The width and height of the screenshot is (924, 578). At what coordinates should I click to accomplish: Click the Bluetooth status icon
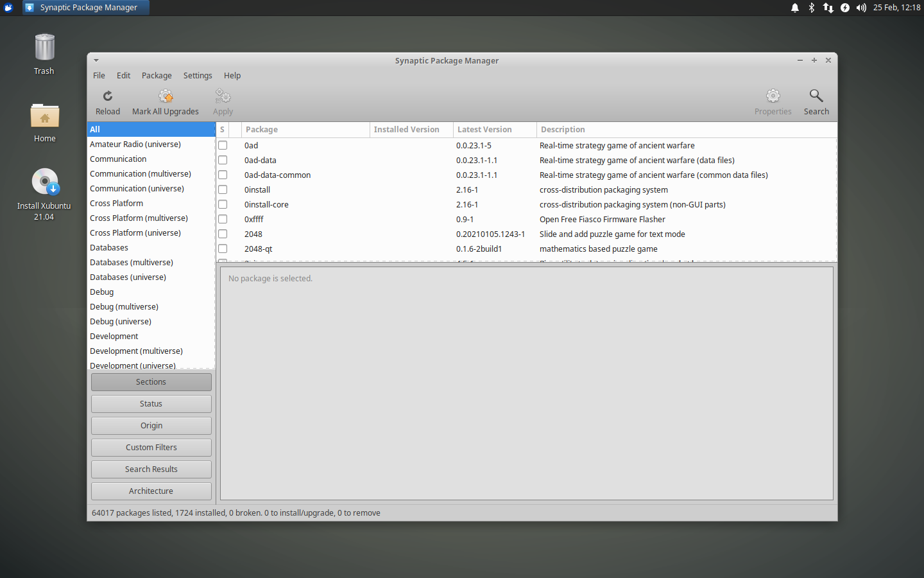[x=810, y=8]
